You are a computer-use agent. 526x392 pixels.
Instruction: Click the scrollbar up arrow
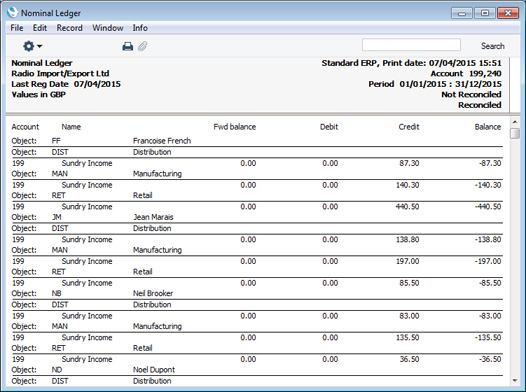point(515,122)
